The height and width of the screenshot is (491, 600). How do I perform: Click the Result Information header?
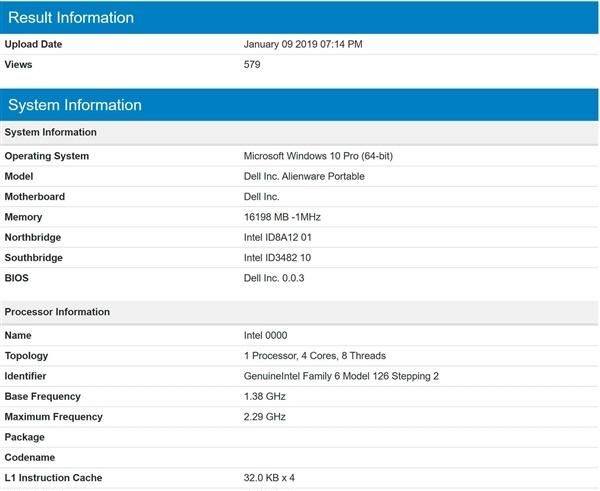click(x=299, y=17)
